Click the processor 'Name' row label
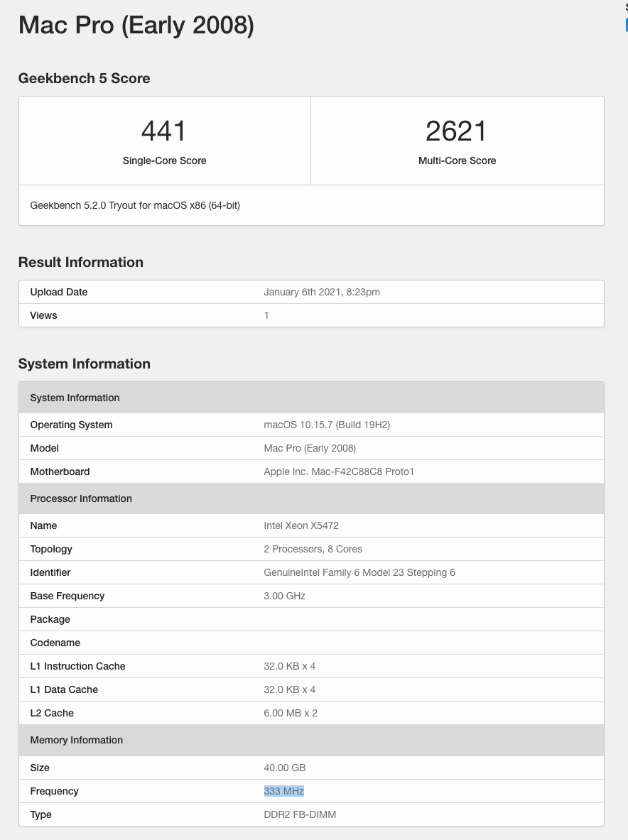 [43, 525]
